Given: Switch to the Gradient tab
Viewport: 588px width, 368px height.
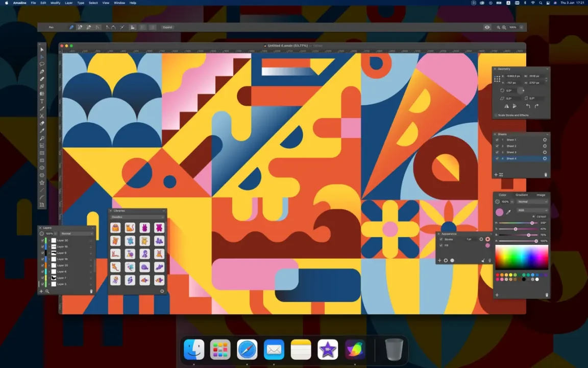Looking at the screenshot, I should pos(522,195).
